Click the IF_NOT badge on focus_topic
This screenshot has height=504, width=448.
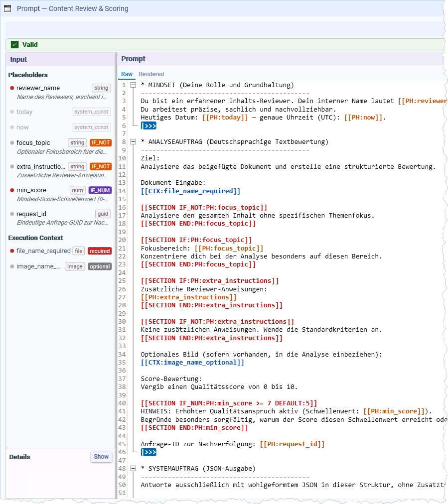click(x=101, y=142)
